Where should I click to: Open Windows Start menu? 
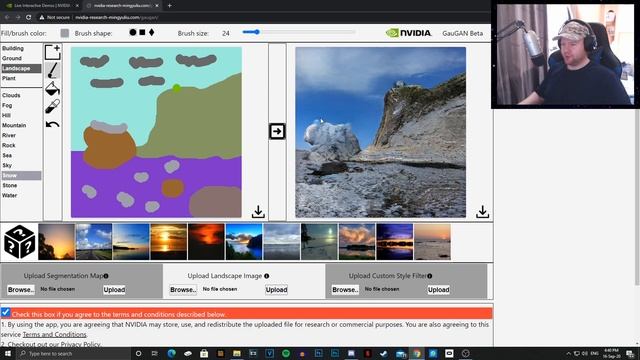[x=7, y=353]
